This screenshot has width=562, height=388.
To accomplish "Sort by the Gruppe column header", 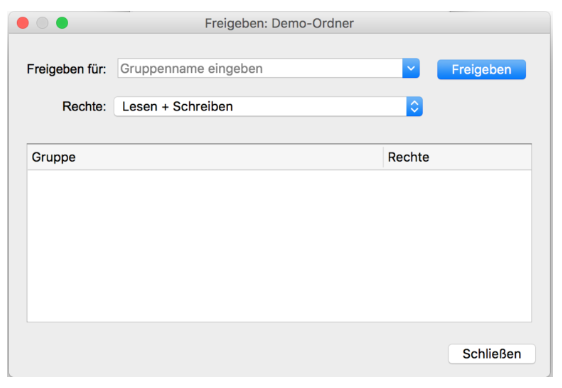I will (x=205, y=157).
